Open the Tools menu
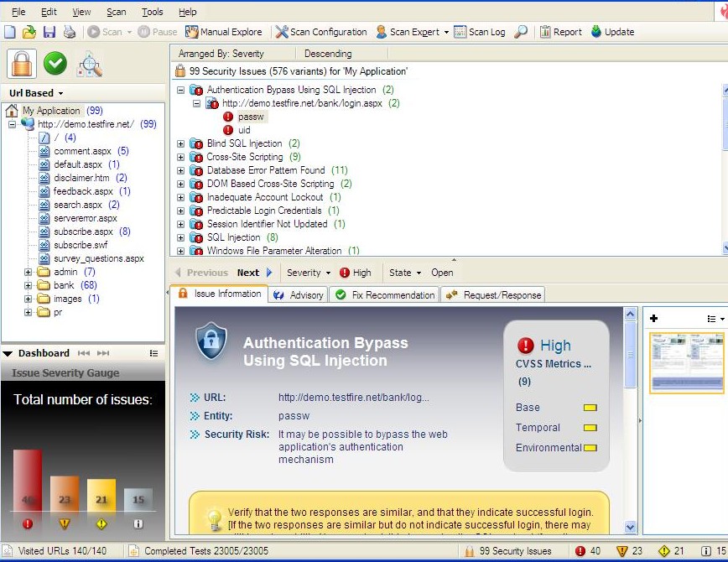The height and width of the screenshot is (562, 728). [152, 12]
